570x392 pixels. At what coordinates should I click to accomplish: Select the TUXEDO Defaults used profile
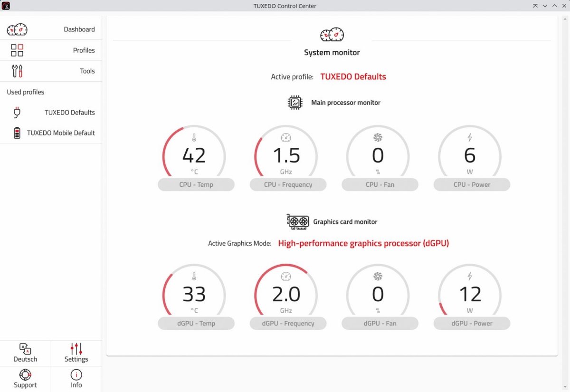click(51, 113)
